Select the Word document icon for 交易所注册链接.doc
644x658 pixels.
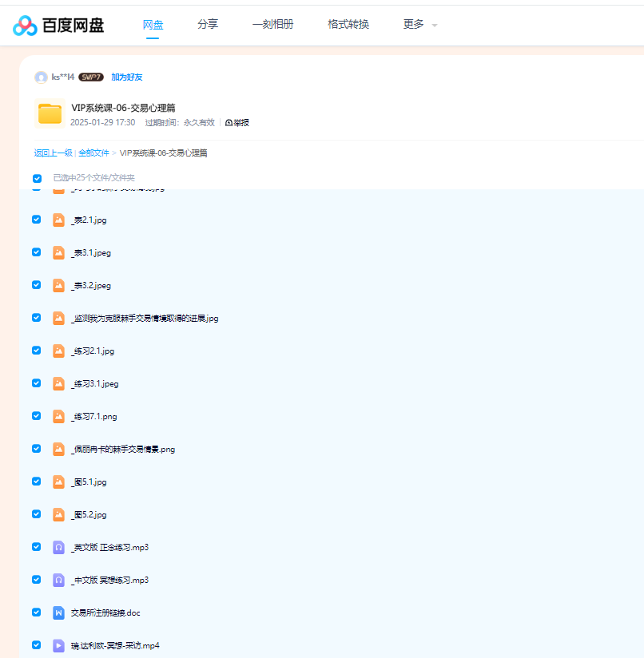[x=58, y=612]
